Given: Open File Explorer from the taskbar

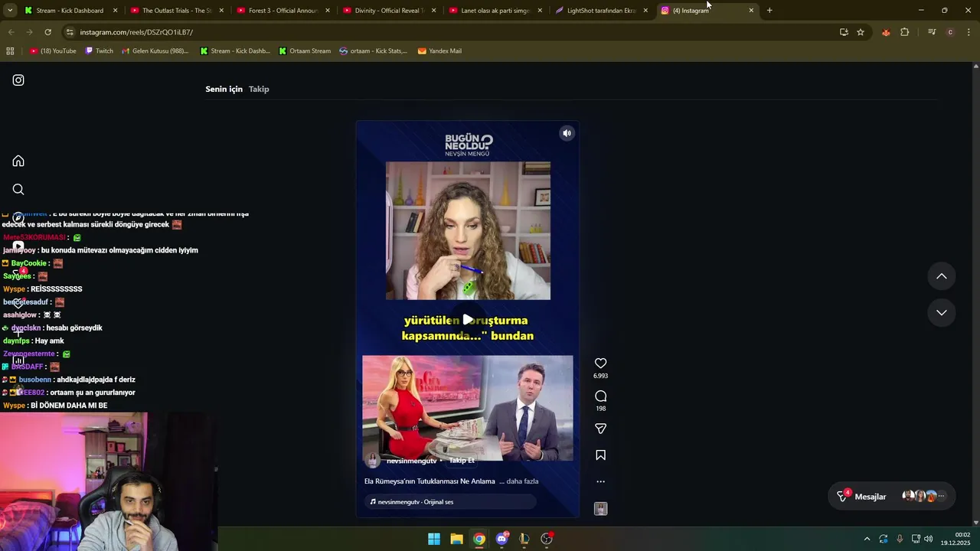Looking at the screenshot, I should pyautogui.click(x=456, y=539).
